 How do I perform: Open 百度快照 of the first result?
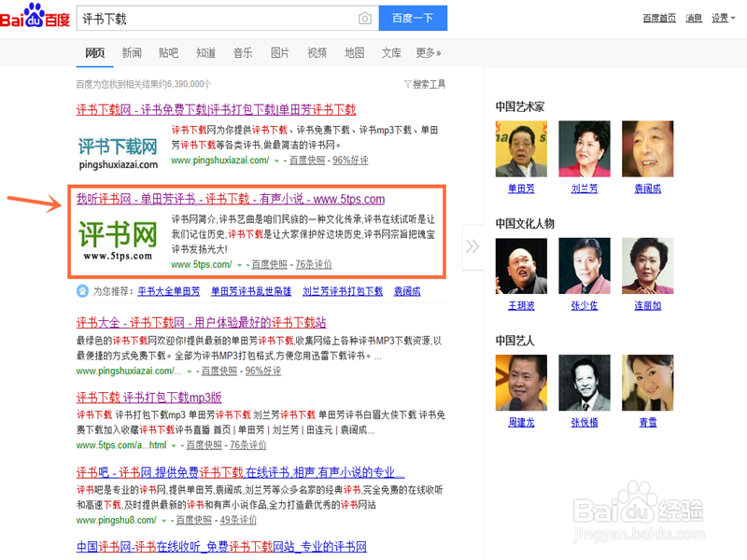click(307, 161)
